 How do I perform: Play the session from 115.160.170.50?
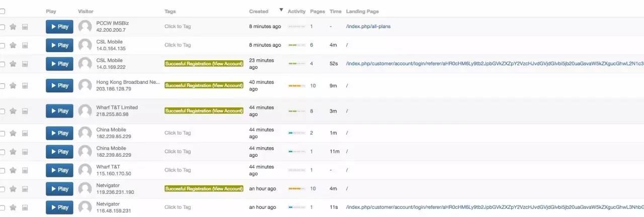[59, 170]
